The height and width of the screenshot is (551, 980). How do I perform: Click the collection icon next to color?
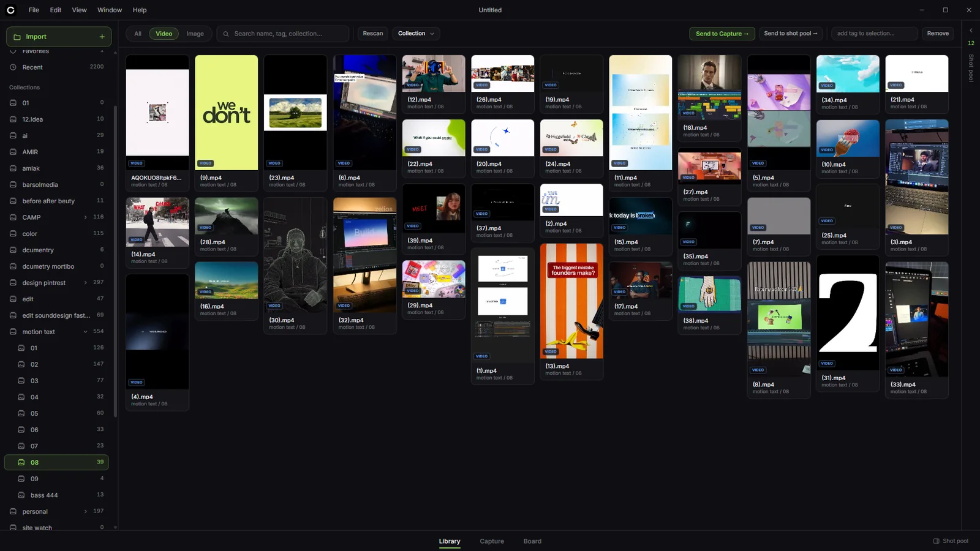click(13, 234)
